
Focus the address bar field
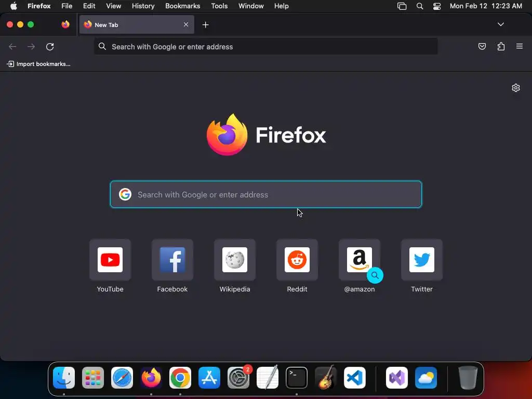coord(266,47)
